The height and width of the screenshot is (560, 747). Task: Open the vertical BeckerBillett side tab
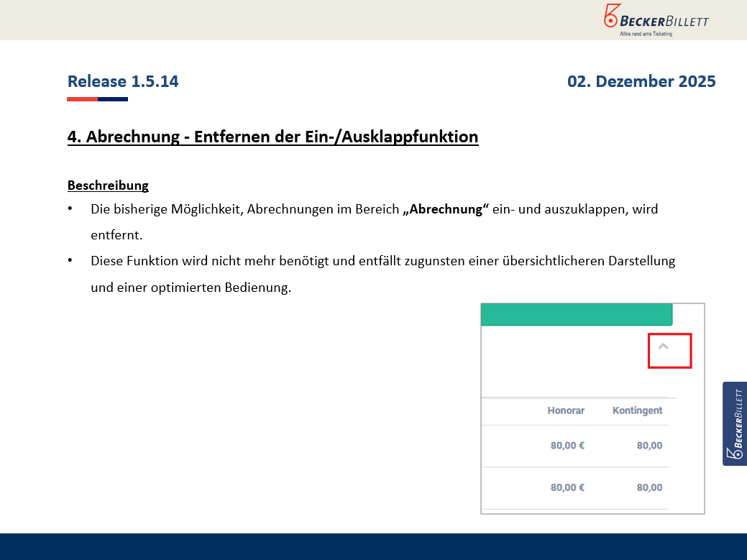coord(734,423)
